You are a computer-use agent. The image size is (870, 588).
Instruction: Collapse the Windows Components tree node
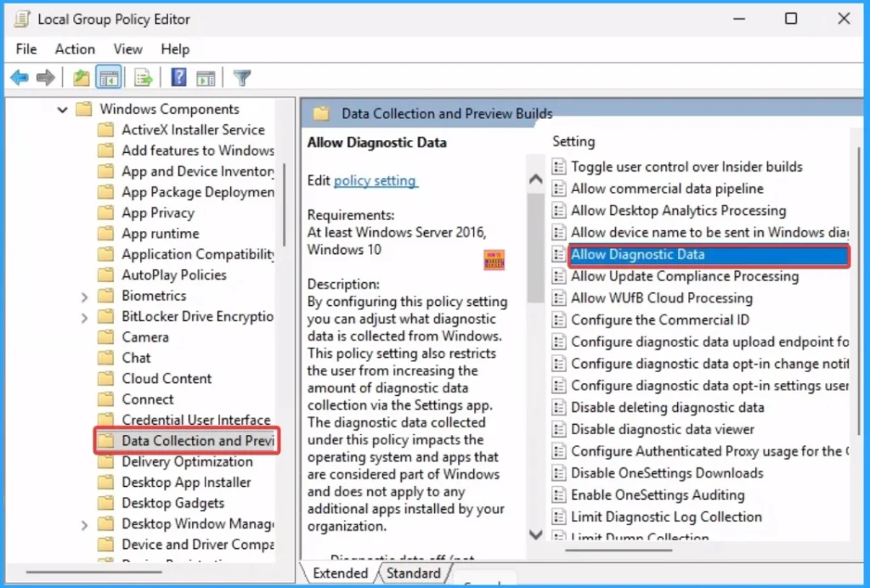tap(63, 110)
